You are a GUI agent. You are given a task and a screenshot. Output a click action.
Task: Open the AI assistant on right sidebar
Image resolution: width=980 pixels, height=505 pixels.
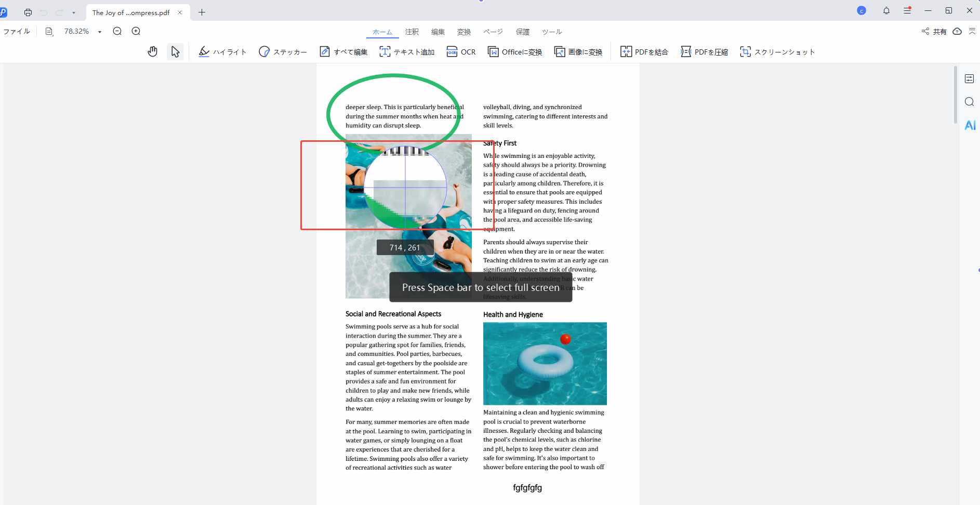click(970, 125)
